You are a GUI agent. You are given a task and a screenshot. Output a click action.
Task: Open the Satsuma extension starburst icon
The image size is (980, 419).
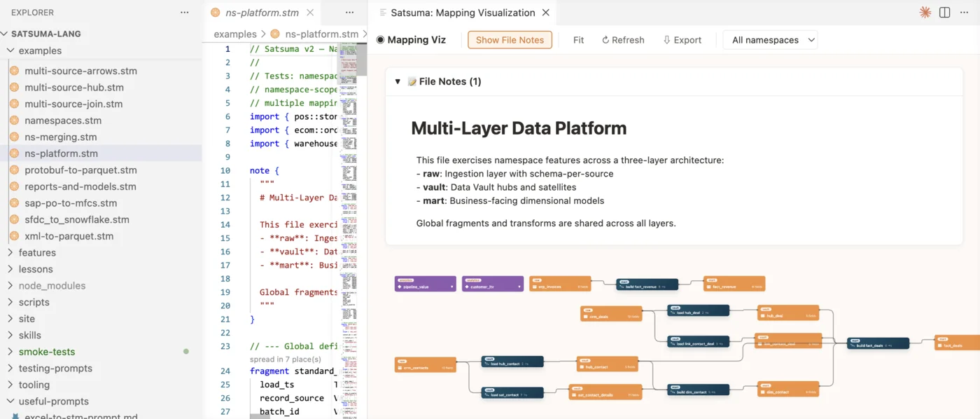click(x=925, y=12)
